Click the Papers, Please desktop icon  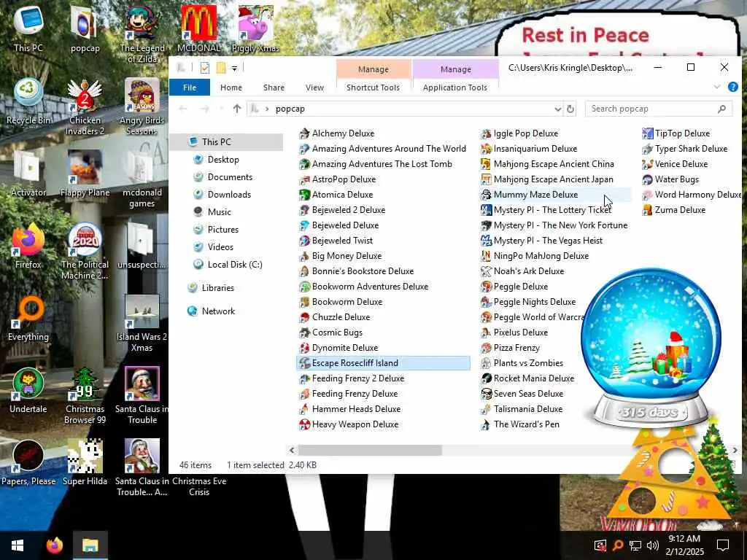[x=28, y=463]
